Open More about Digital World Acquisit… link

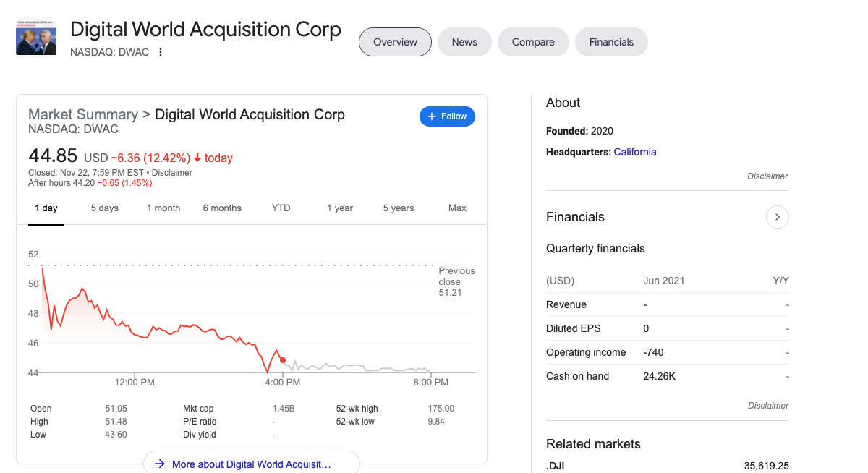[252, 464]
